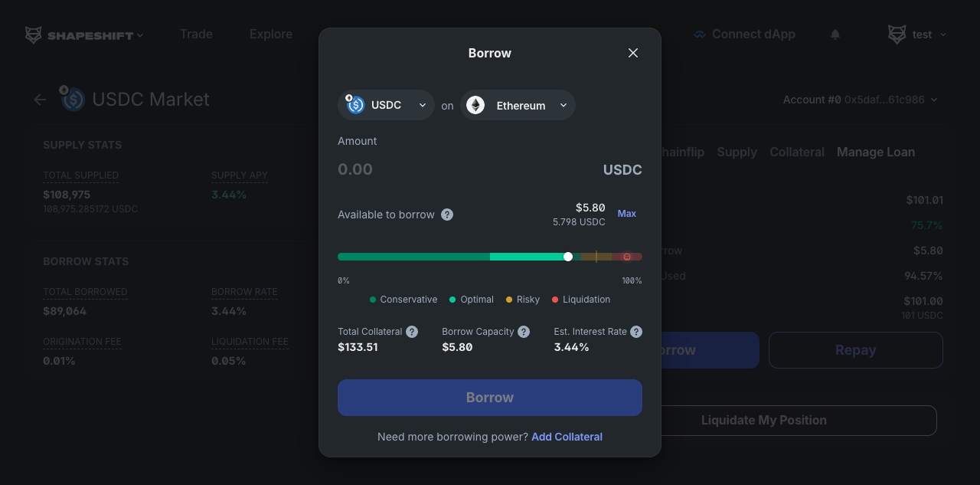Open the Account #0 address dropdown
The width and height of the screenshot is (980, 485).
click(x=933, y=99)
